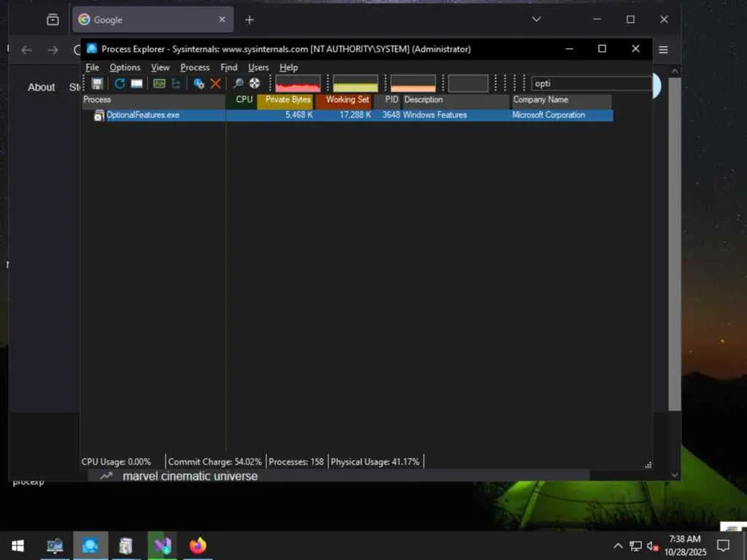Open the File menu
Screen dimensions: 747x560
coord(93,68)
